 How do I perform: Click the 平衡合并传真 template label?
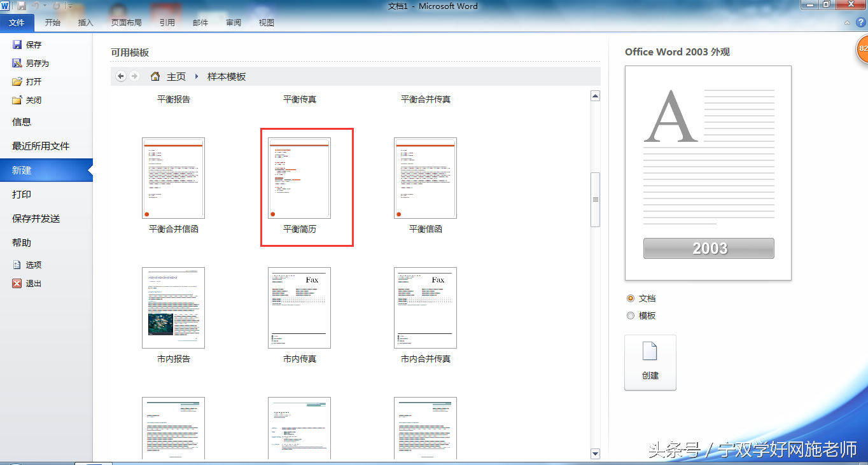[x=426, y=99]
